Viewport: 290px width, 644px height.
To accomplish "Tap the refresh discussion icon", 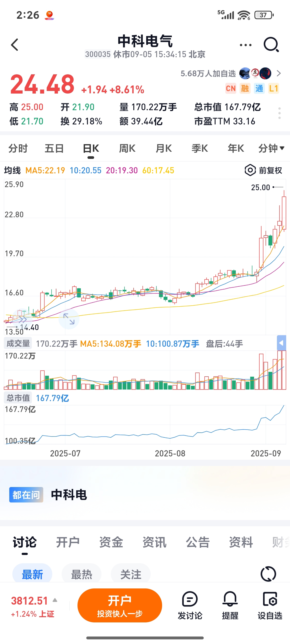I will (268, 574).
